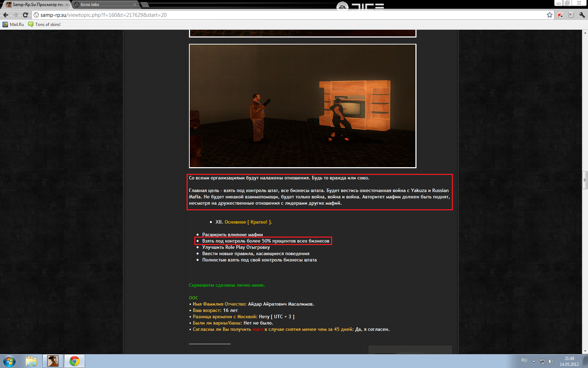Click the red word 'warn'

click(258, 329)
